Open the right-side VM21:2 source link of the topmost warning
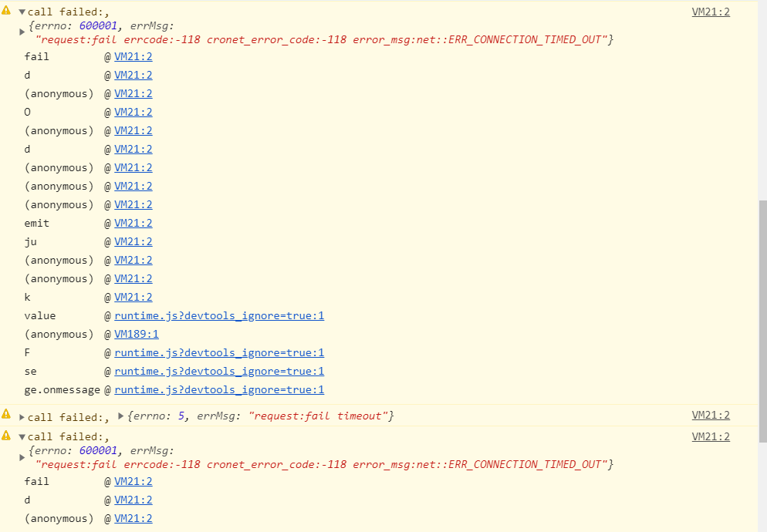 (711, 12)
